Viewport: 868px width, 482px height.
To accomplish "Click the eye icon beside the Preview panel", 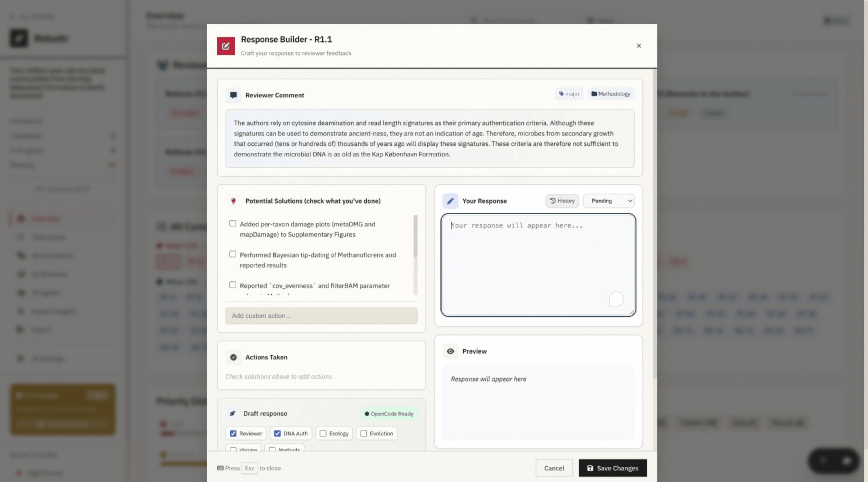I will (450, 351).
